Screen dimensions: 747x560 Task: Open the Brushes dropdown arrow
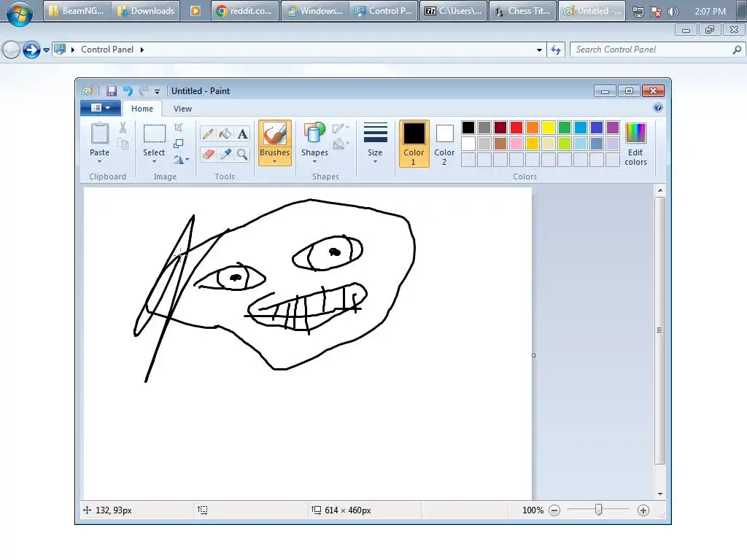tap(275, 162)
